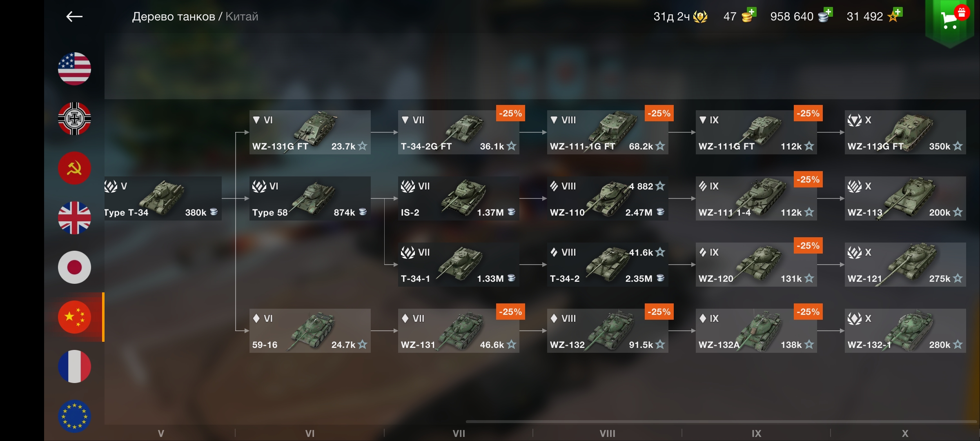980x441 pixels.
Task: Open the premium account timer 31д 2ч
Action: point(680,16)
